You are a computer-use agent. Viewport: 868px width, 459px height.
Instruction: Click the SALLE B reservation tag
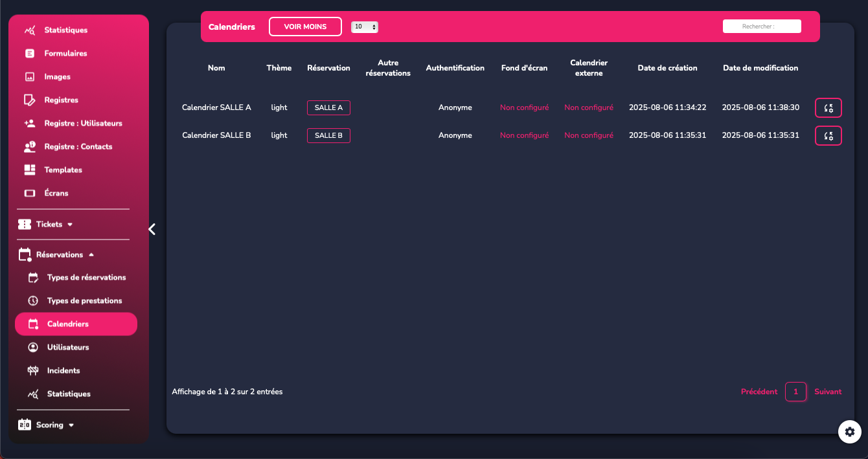click(328, 135)
